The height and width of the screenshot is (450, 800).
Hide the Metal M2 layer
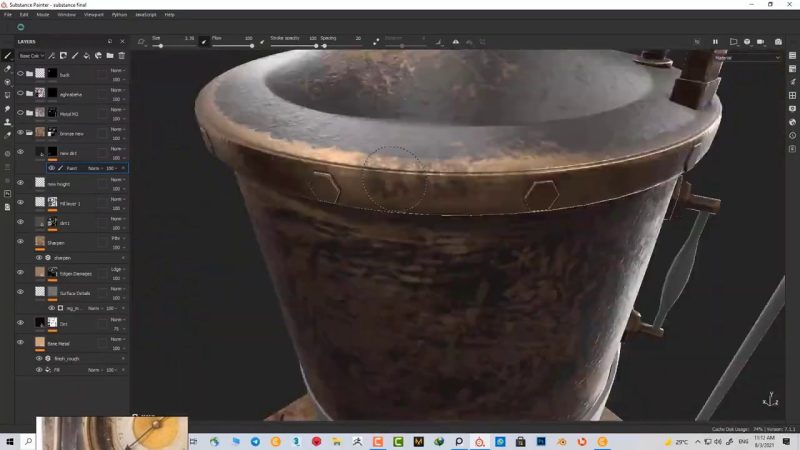point(20,113)
